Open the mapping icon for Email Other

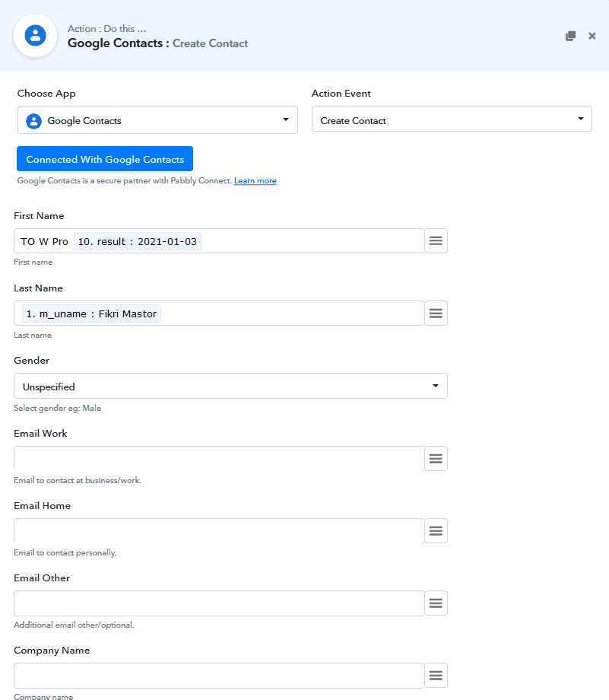click(436, 603)
